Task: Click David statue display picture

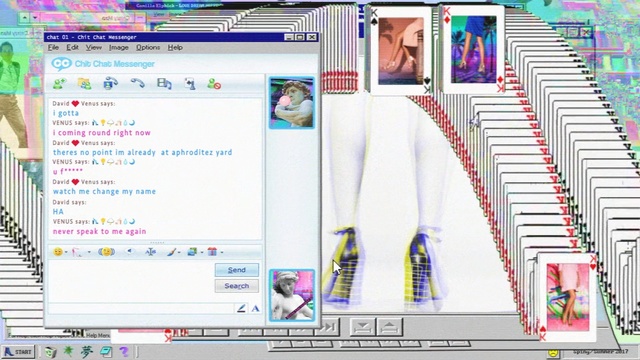Action: (x=291, y=102)
